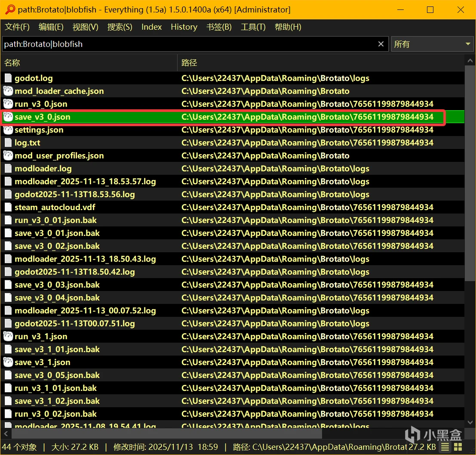Click the vertical scrollbar down arrow
Viewport: 476px width, 455px height.
pyautogui.click(x=470, y=422)
